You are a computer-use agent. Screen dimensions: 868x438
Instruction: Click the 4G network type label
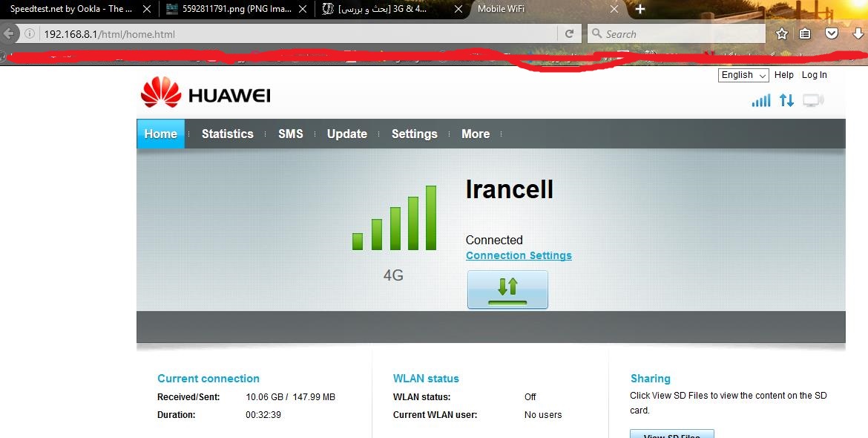pyautogui.click(x=393, y=275)
